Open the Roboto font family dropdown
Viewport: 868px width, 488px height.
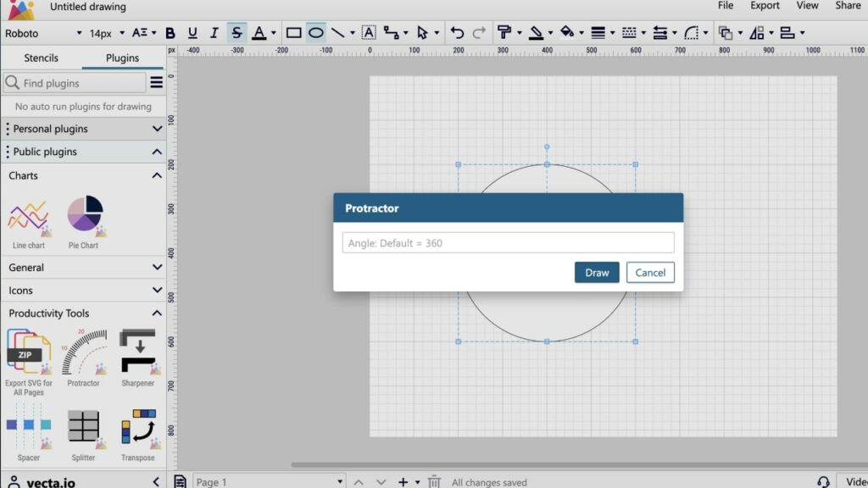pos(34,32)
